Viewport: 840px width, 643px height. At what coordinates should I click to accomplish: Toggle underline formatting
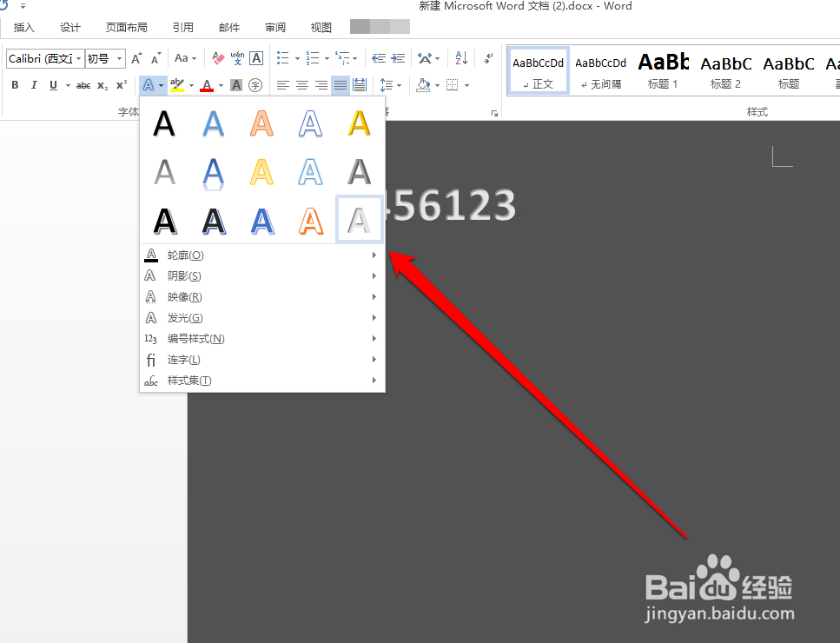(x=53, y=85)
